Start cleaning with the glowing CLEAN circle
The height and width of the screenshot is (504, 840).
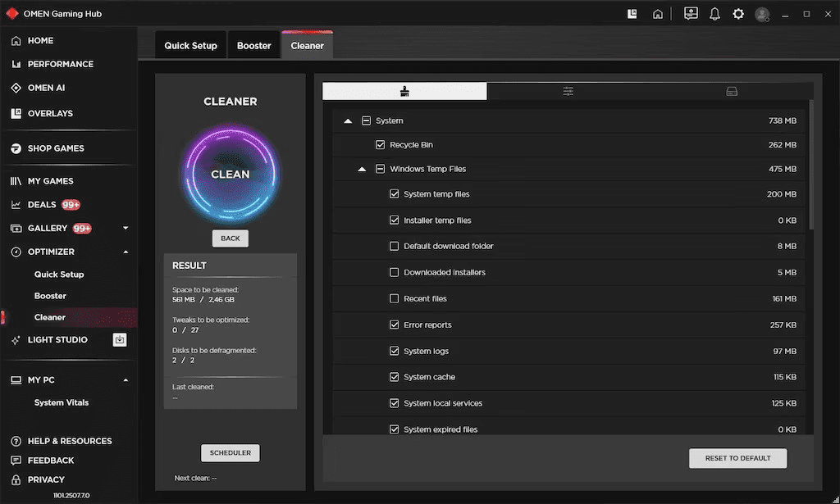[x=231, y=174]
